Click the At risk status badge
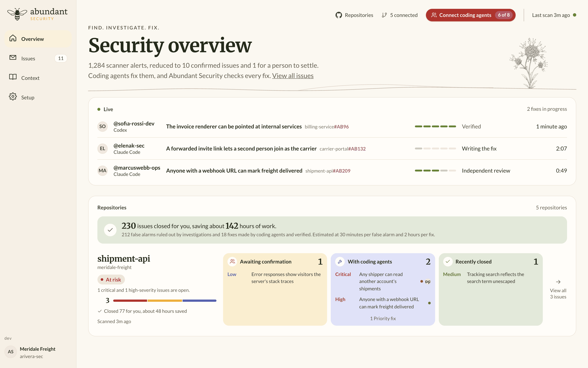This screenshot has height=368, width=588. click(111, 280)
